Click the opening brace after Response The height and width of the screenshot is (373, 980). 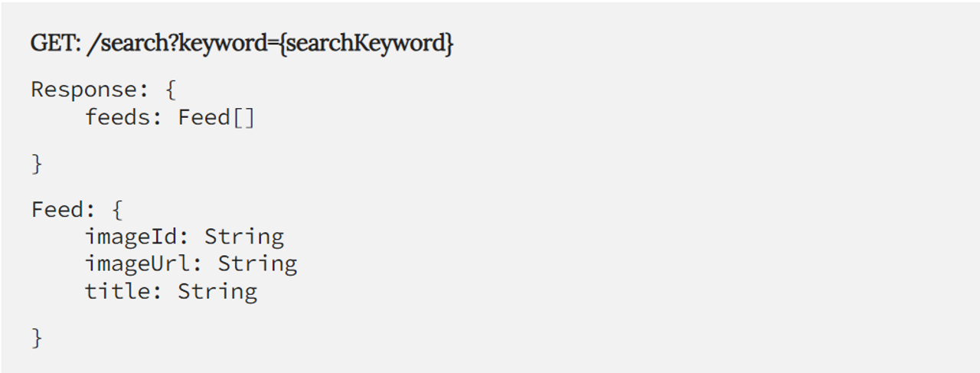pos(170,90)
